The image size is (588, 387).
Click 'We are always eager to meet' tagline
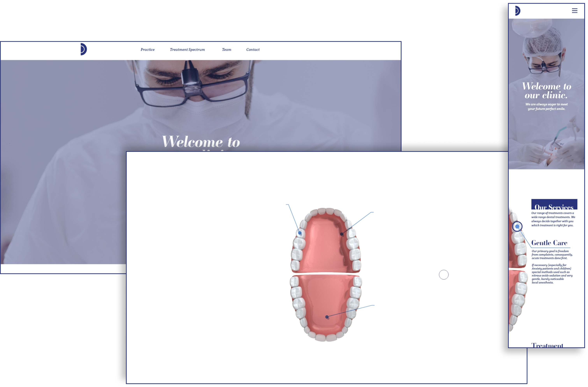pyautogui.click(x=546, y=107)
